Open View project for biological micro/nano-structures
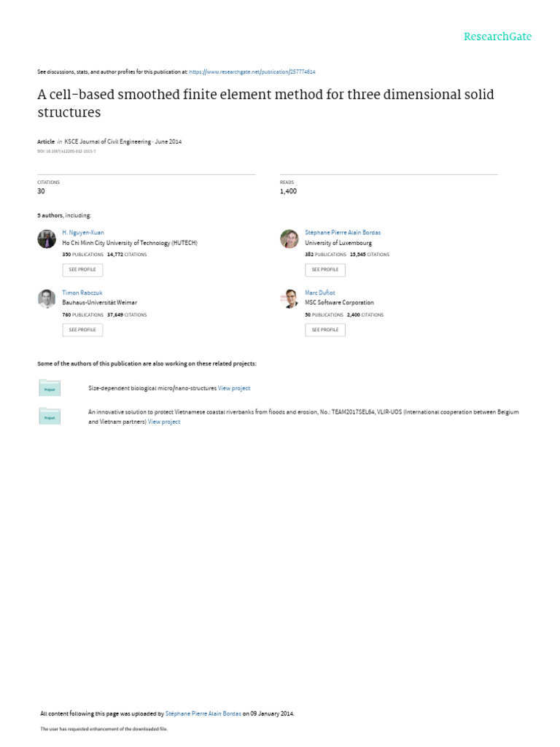 pyautogui.click(x=234, y=388)
